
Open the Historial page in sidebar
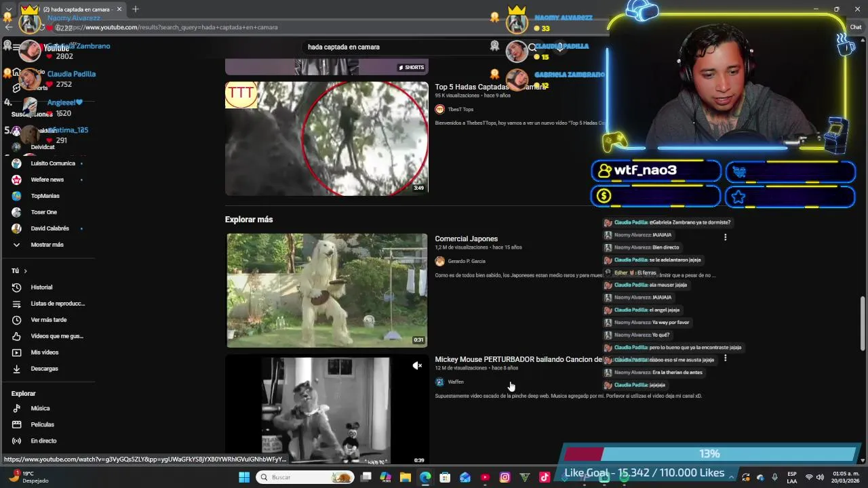pyautogui.click(x=41, y=287)
